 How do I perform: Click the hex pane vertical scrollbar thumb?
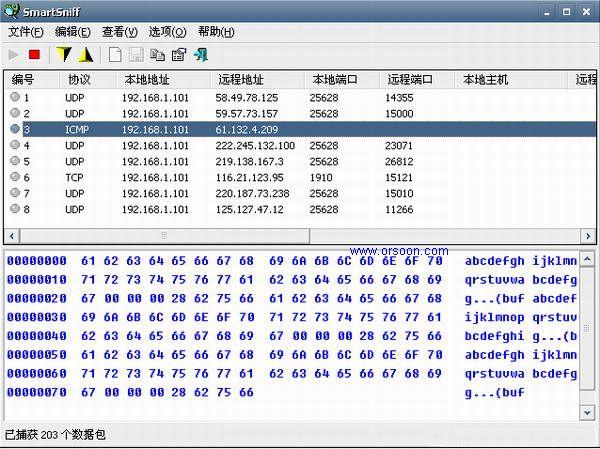(587, 328)
